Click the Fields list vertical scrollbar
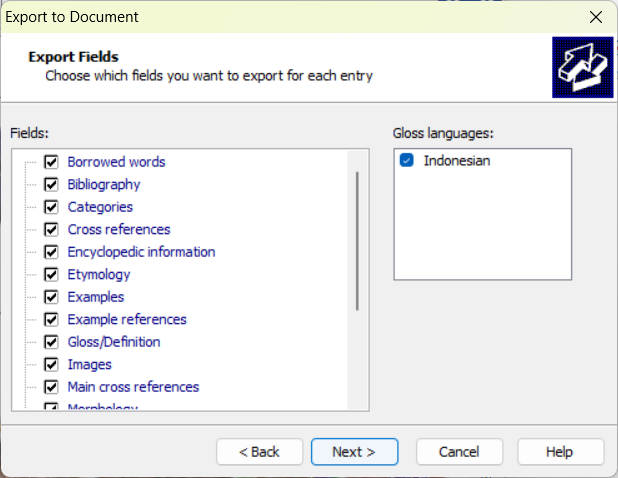The height and width of the screenshot is (478, 618). point(357,240)
